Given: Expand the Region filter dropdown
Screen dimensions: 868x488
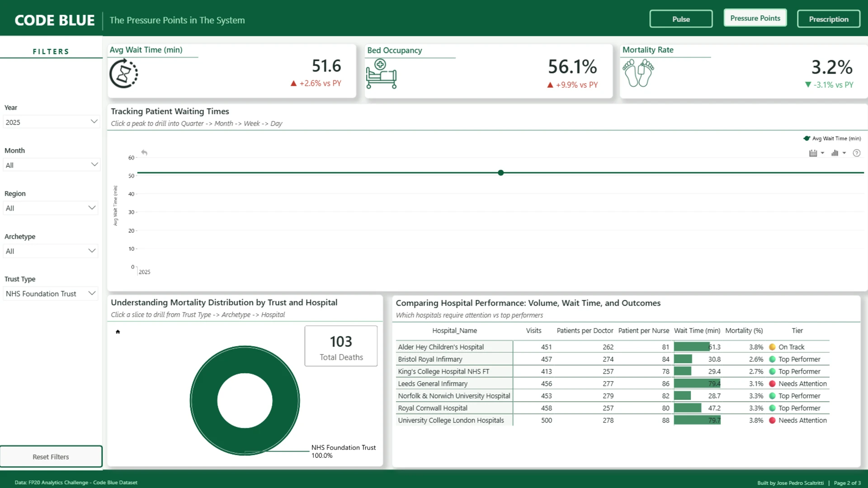Looking at the screenshot, I should click(x=51, y=208).
